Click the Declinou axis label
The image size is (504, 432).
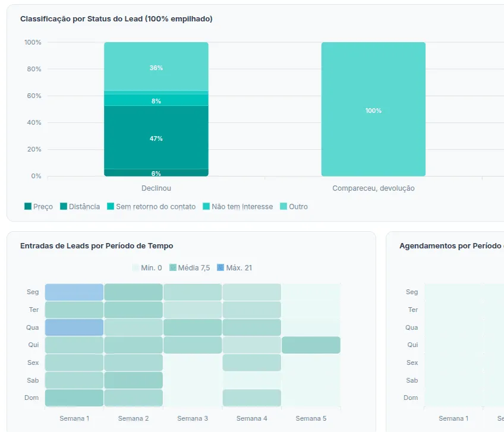point(156,188)
